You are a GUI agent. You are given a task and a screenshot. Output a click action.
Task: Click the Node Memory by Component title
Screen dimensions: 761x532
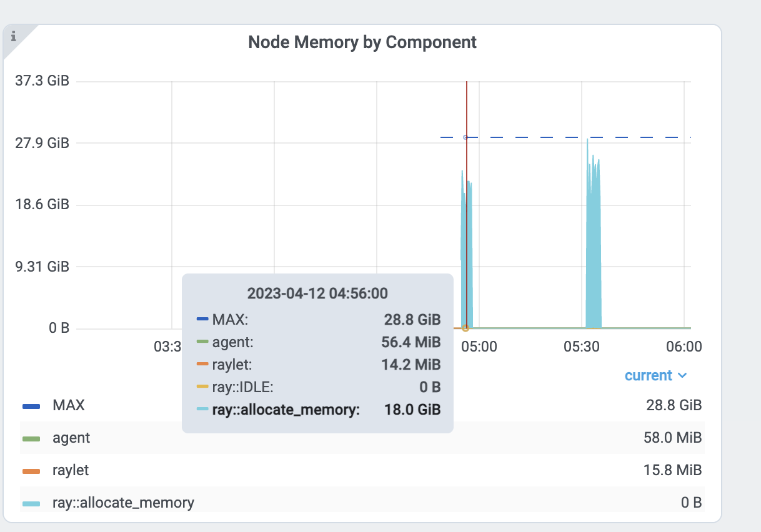coord(362,42)
